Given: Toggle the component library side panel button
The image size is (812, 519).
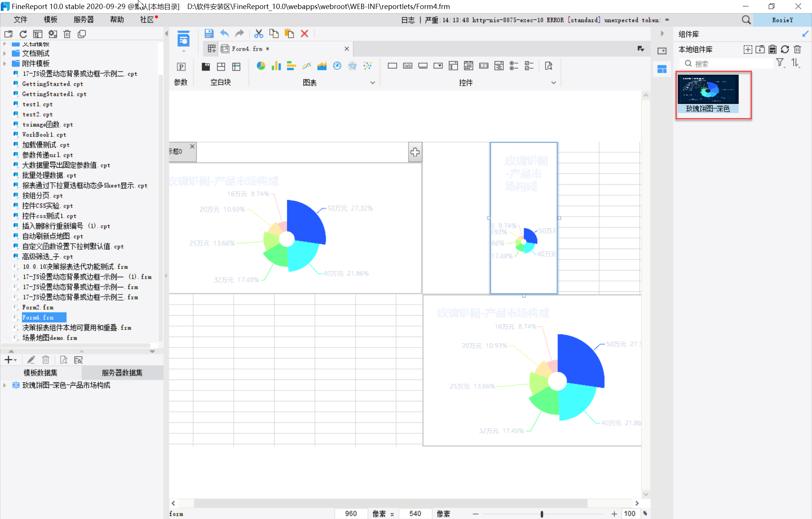Looking at the screenshot, I should [662, 69].
